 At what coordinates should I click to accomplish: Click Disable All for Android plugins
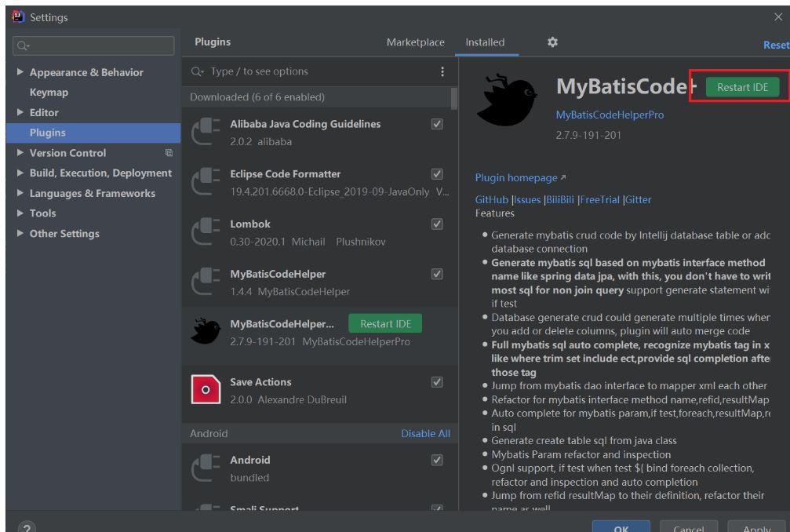(x=425, y=434)
